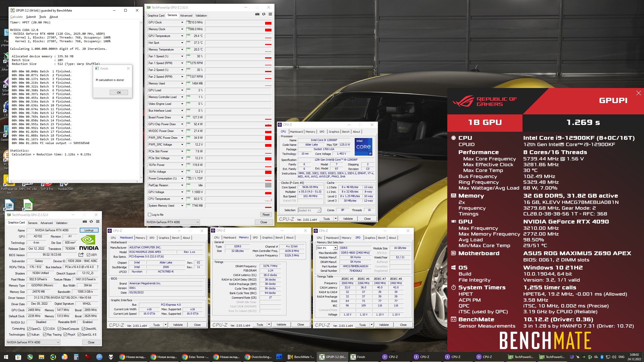Click volume speaker icon in system tray

click(x=614, y=357)
